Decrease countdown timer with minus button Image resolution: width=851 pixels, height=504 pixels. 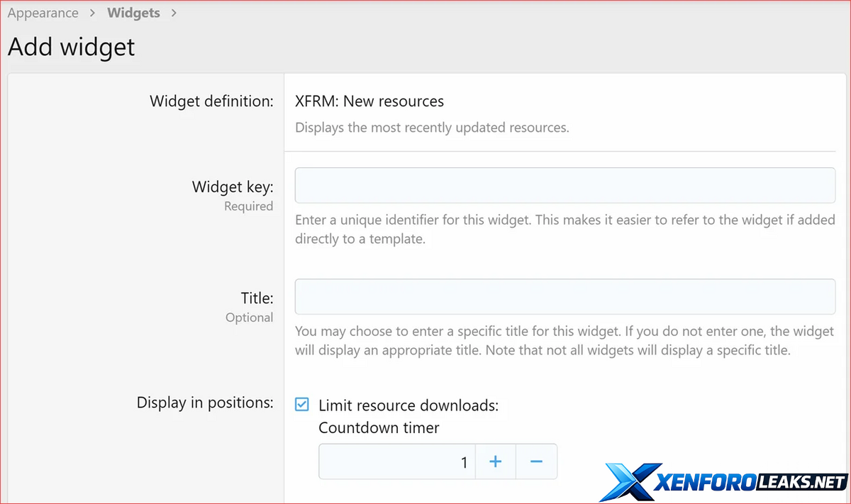pos(536,462)
